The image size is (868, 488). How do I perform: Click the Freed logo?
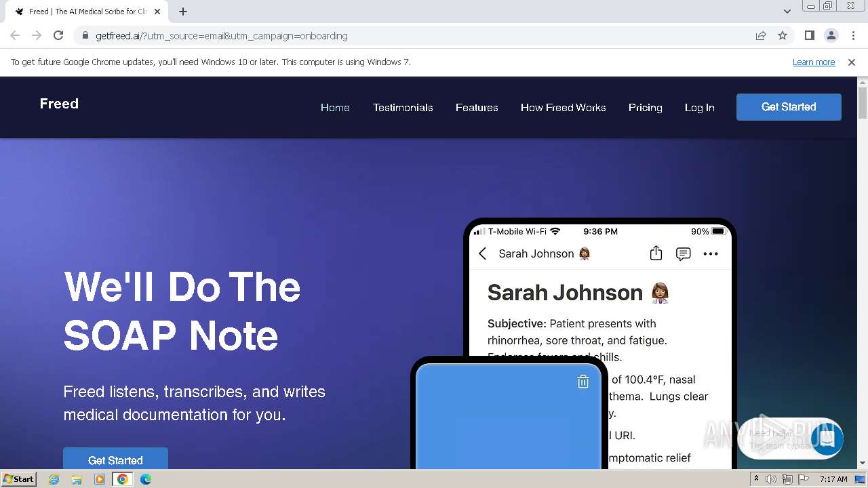pos(59,104)
